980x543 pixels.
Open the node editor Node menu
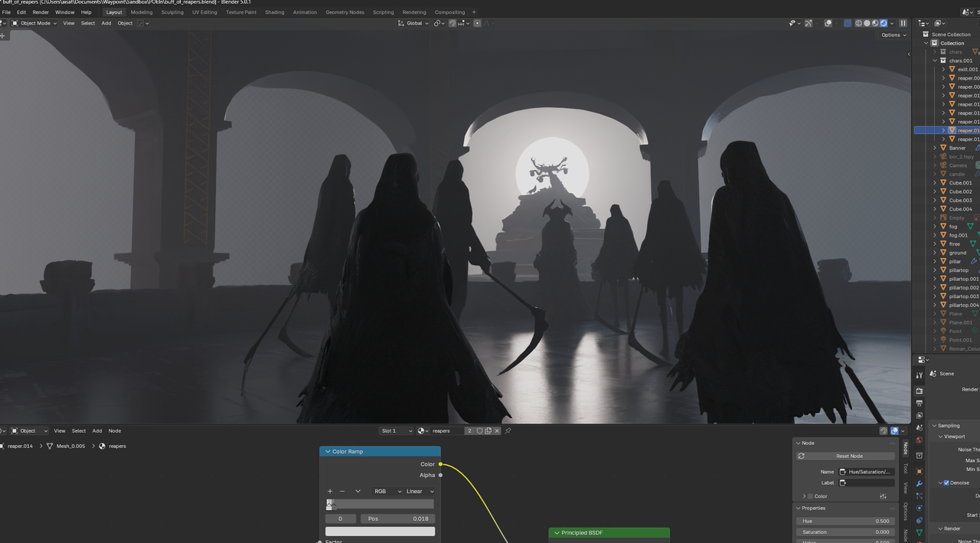[115, 430]
